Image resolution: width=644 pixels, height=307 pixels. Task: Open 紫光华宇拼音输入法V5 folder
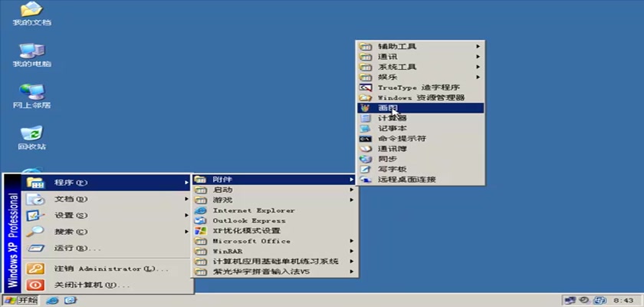point(274,272)
